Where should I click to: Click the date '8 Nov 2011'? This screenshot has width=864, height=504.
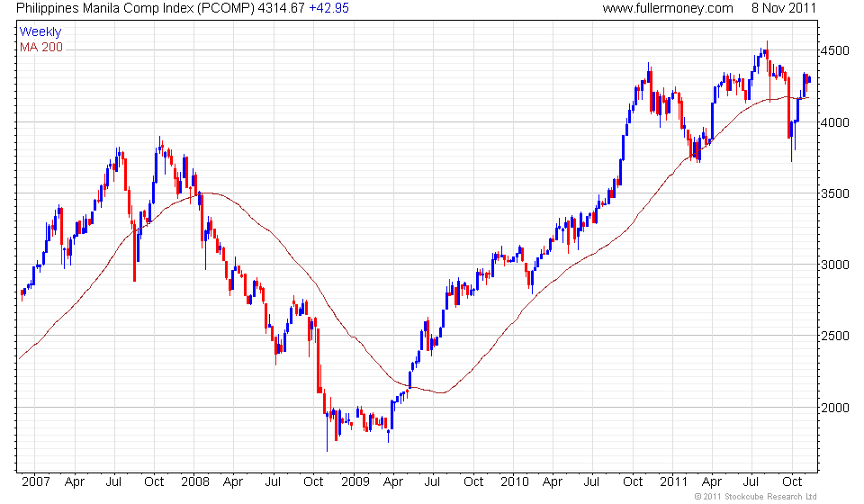(783, 8)
